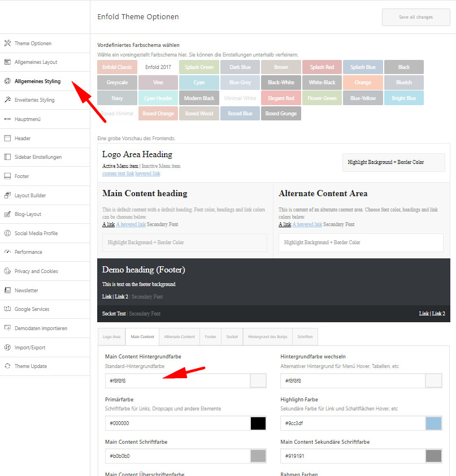
Task: Switch to the Footer styling tab
Action: click(x=211, y=337)
